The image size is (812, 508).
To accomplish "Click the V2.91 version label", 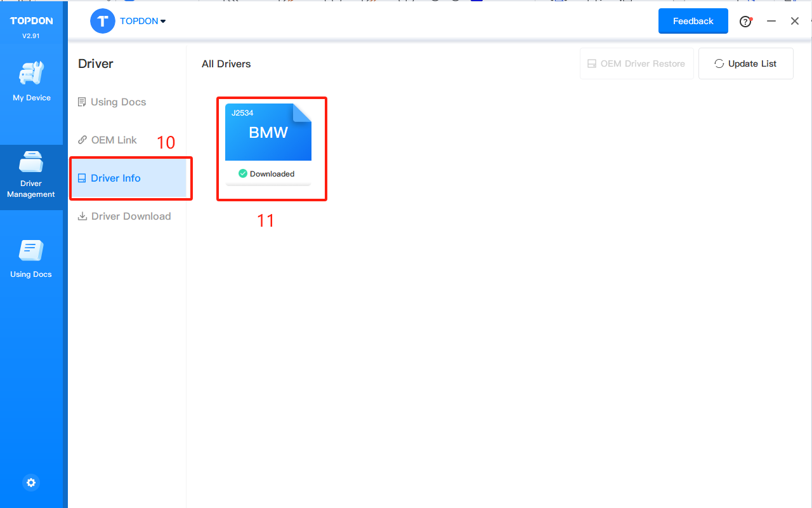I will (x=31, y=36).
